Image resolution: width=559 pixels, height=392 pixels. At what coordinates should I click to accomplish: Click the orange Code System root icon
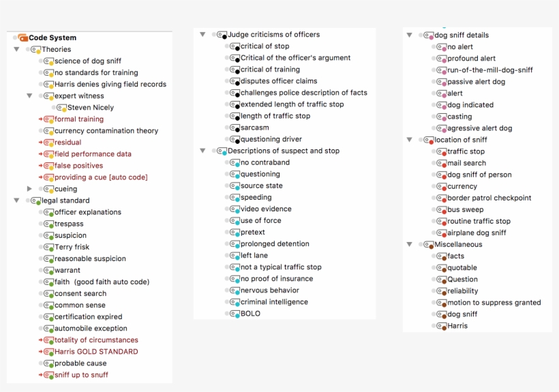22,38
